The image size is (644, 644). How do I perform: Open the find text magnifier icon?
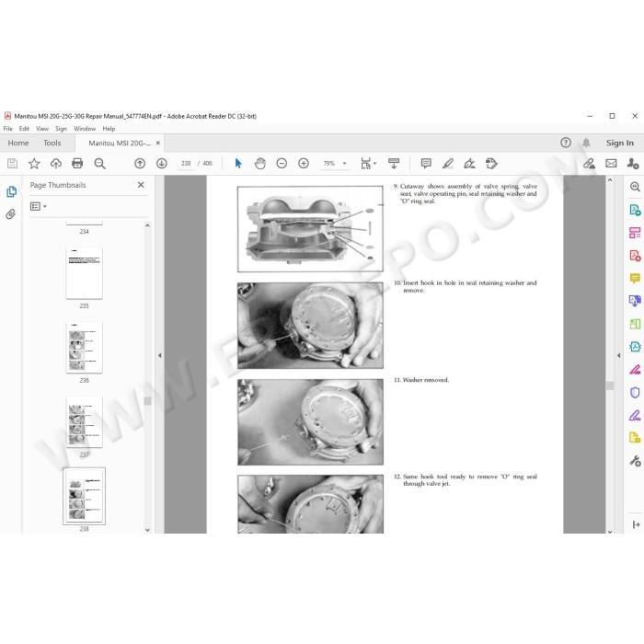click(x=99, y=164)
